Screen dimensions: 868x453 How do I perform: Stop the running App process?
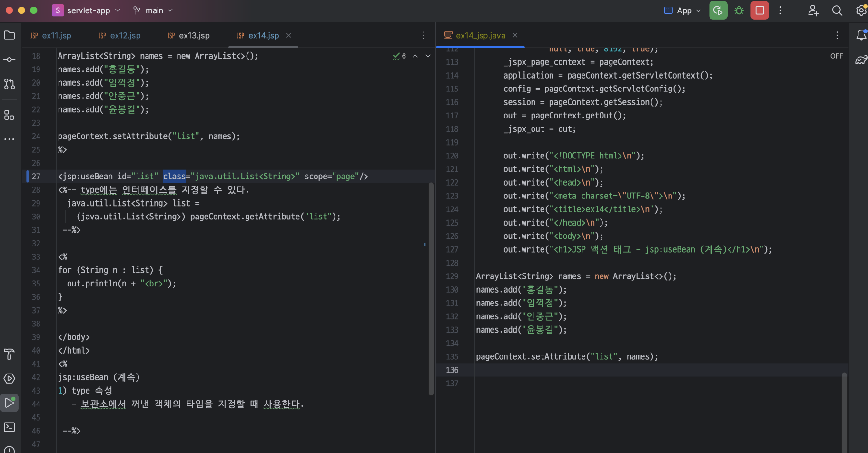(x=760, y=10)
